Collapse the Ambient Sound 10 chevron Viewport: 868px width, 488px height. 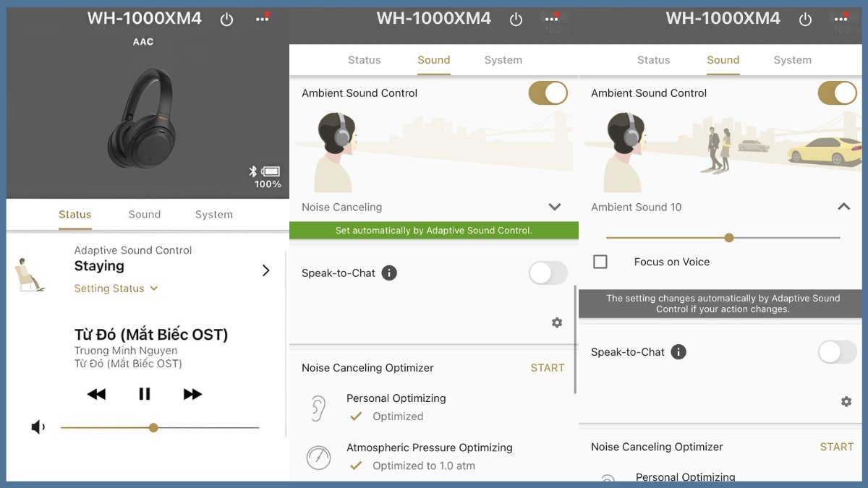click(x=843, y=207)
